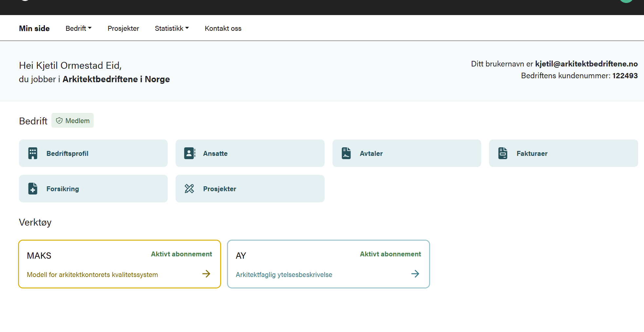Click the pencil-ruler icon for Prosjekter

click(x=189, y=189)
